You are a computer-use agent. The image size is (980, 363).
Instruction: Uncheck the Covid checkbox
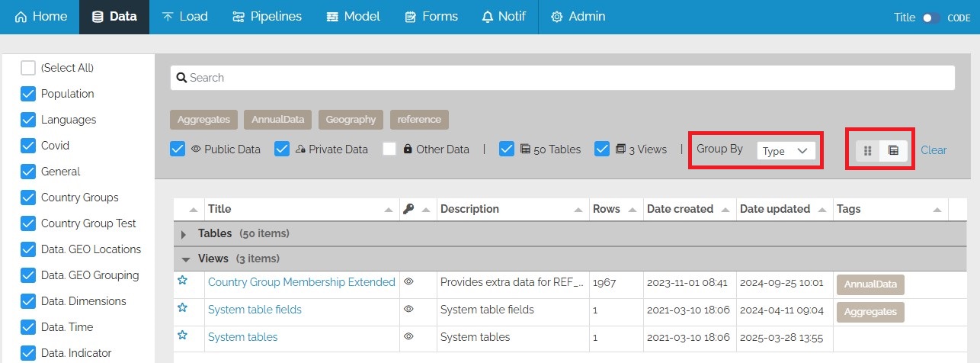(x=28, y=146)
